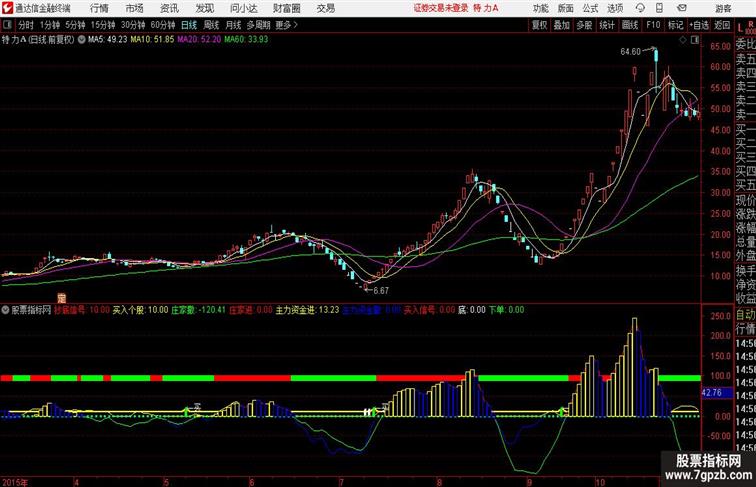This screenshot has width=756, height=487.
Task: Open the 资讯 menu
Action: coord(169,8)
